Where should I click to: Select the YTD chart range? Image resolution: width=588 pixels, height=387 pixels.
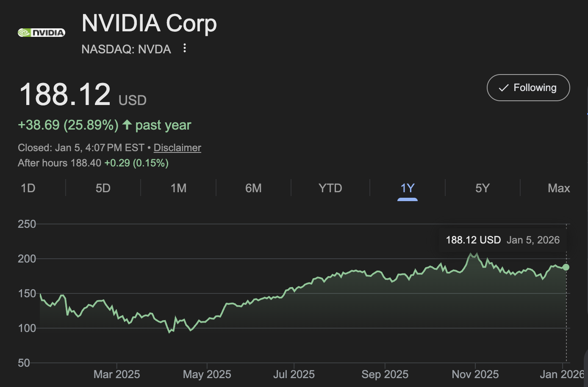[x=330, y=188]
